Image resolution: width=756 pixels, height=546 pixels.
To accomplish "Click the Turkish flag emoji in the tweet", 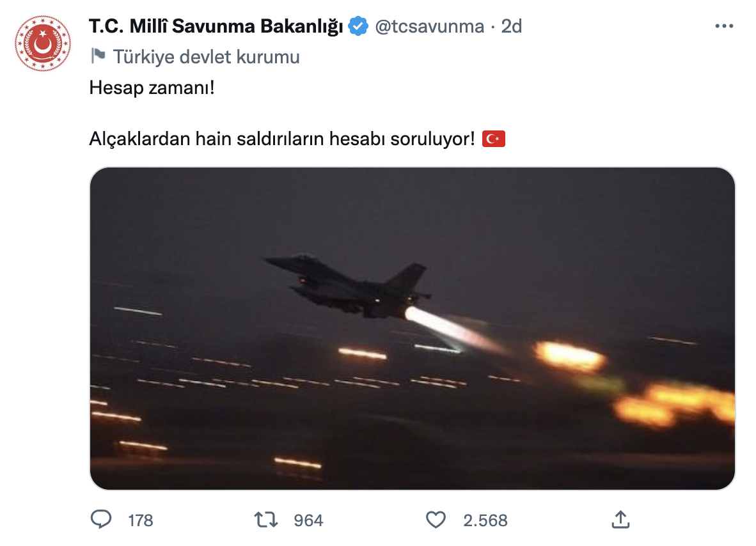I will pos(494,138).
